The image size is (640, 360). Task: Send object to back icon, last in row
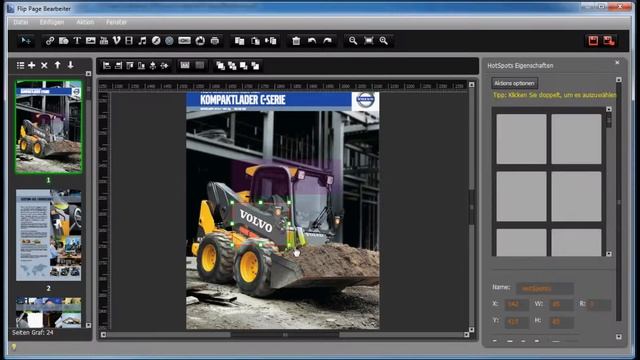[x=255, y=66]
